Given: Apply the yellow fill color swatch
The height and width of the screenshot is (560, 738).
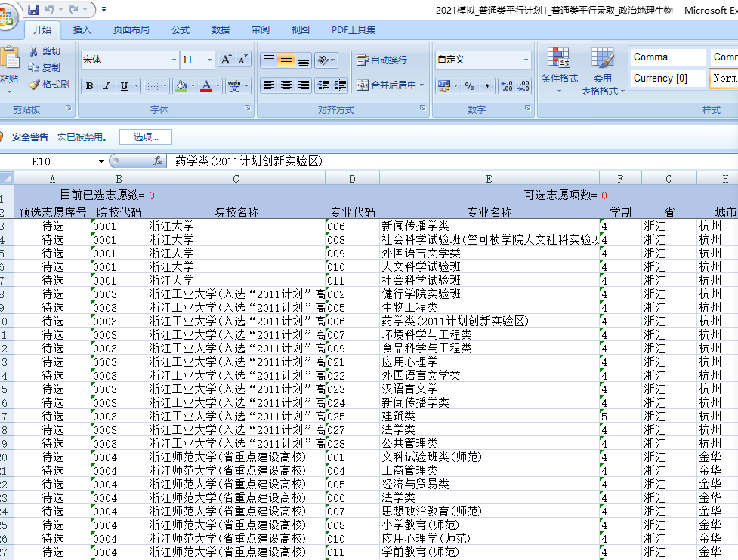Looking at the screenshot, I should click(181, 86).
